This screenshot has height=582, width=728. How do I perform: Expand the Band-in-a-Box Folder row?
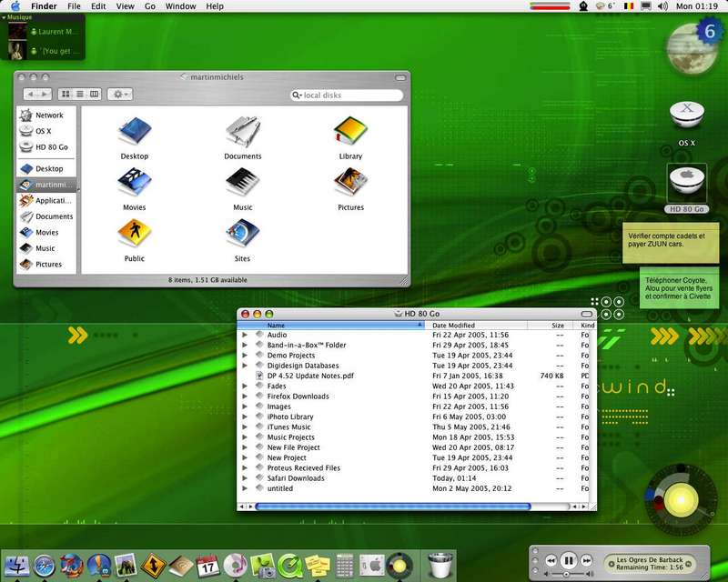click(245, 346)
